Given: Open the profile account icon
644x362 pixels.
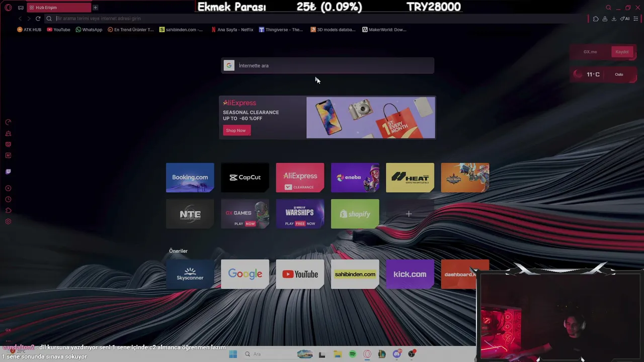Looking at the screenshot, I should point(605,19).
